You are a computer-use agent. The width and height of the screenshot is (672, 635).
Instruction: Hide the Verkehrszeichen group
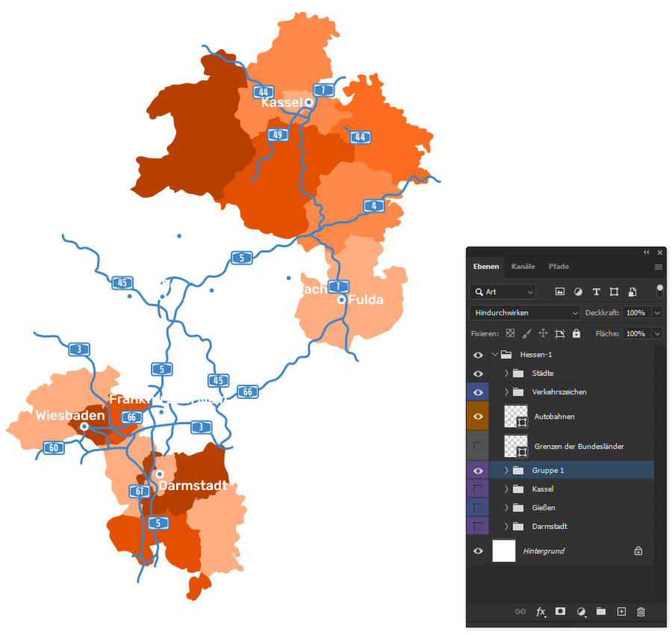[x=478, y=392]
